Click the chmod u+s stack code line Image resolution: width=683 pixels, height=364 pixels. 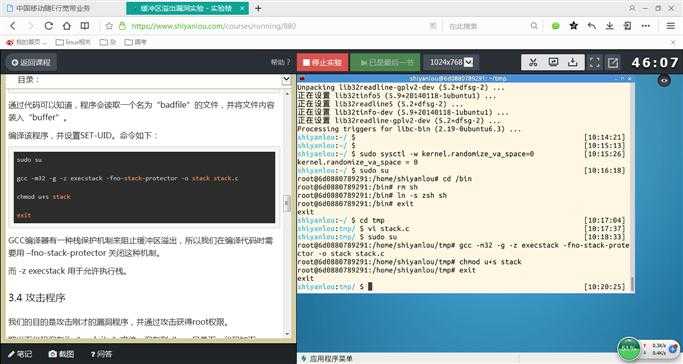(44, 197)
